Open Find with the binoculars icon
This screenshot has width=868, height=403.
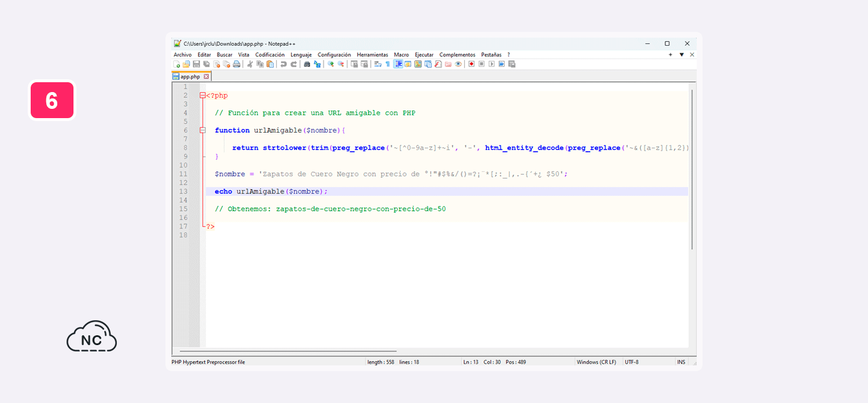click(307, 64)
